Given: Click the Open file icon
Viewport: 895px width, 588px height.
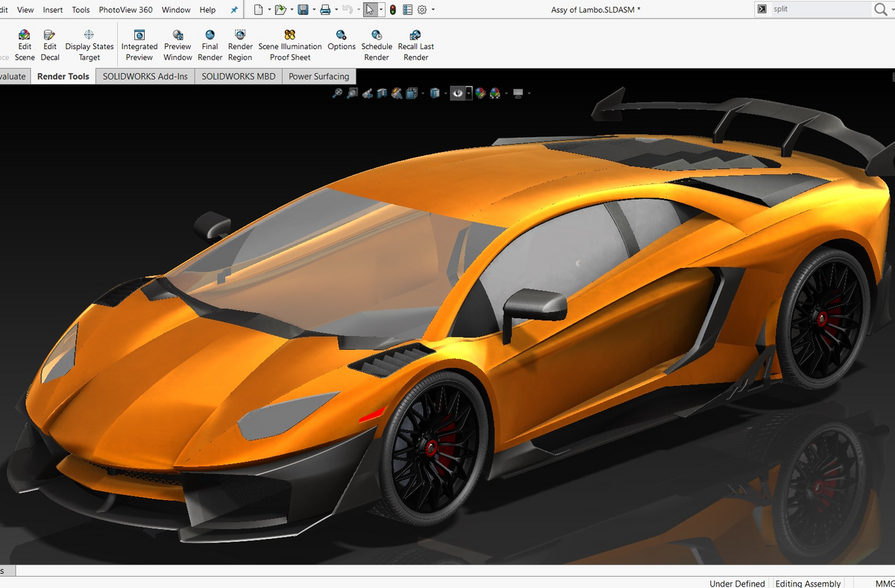Looking at the screenshot, I should coord(280,10).
